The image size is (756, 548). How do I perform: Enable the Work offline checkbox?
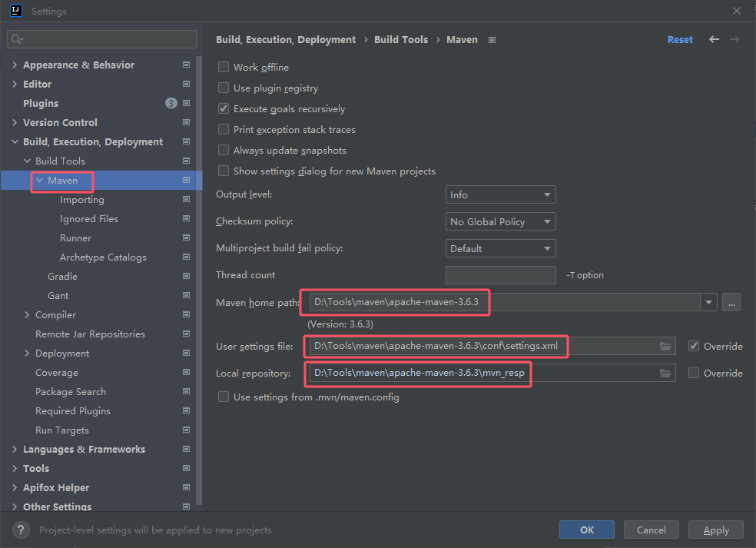click(x=224, y=67)
